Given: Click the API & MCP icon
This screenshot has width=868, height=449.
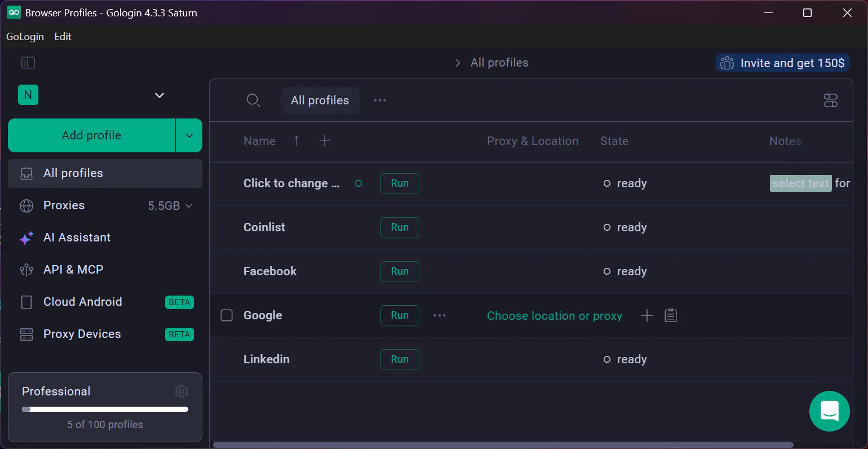Looking at the screenshot, I should (x=26, y=270).
